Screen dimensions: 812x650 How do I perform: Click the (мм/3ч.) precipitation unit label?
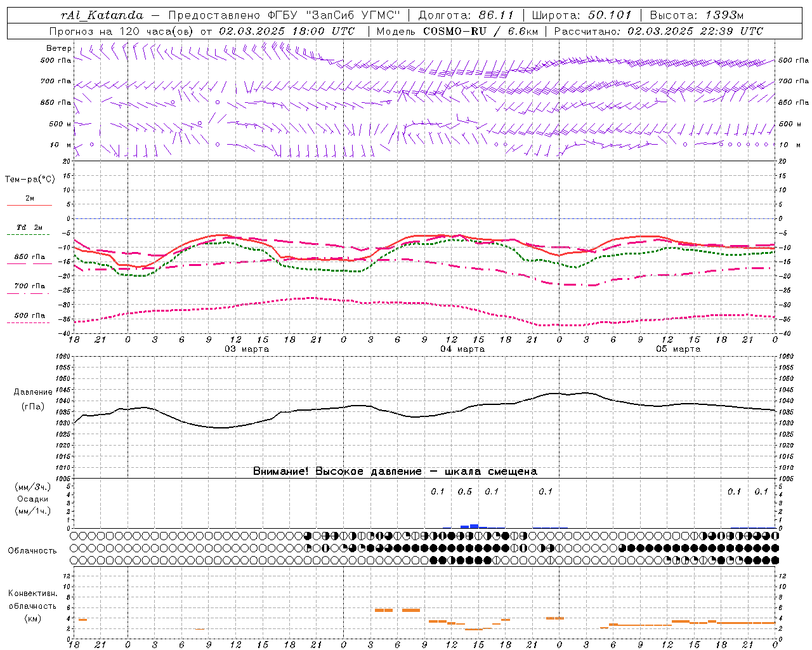33,487
